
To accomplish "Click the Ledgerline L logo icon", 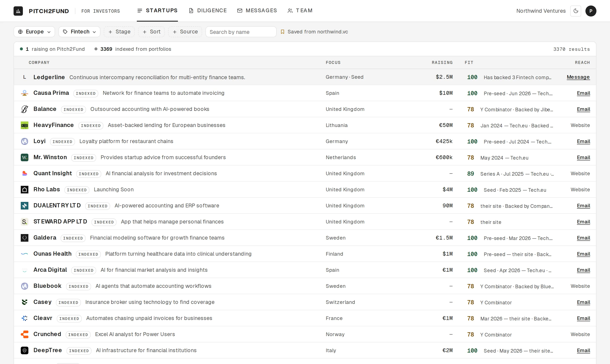I will point(25,77).
